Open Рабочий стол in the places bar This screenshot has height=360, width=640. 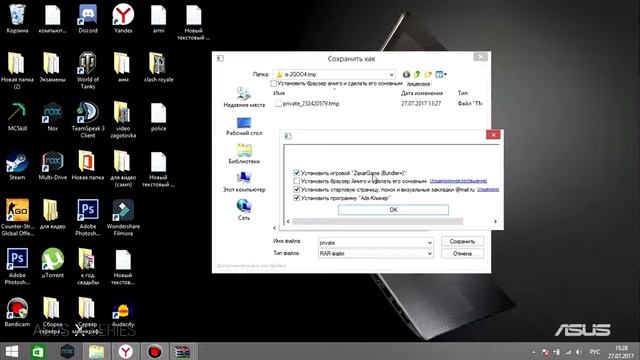(x=244, y=126)
